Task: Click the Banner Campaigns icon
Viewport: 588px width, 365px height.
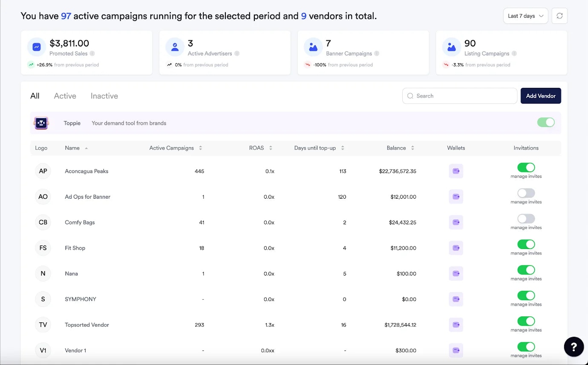Action: pyautogui.click(x=313, y=46)
